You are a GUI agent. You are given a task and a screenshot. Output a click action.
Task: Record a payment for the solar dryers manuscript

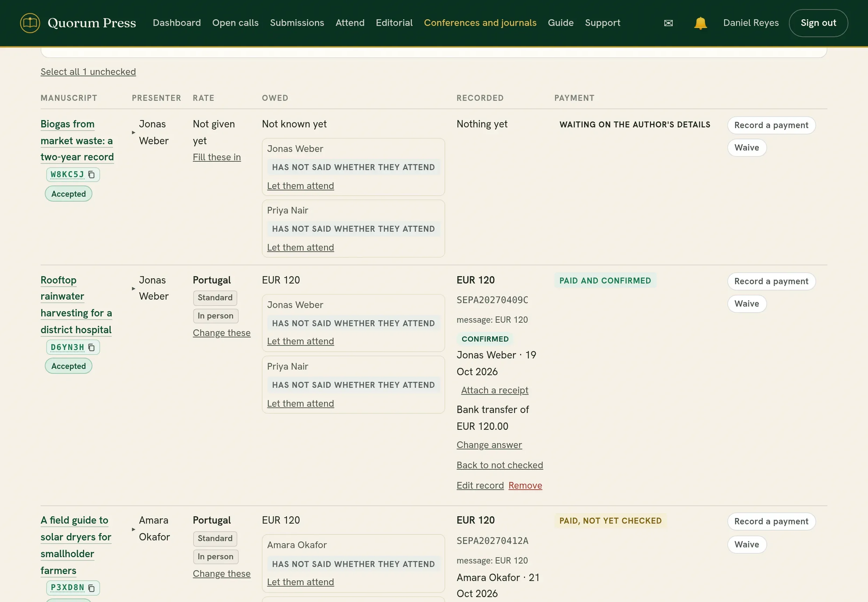(771, 521)
